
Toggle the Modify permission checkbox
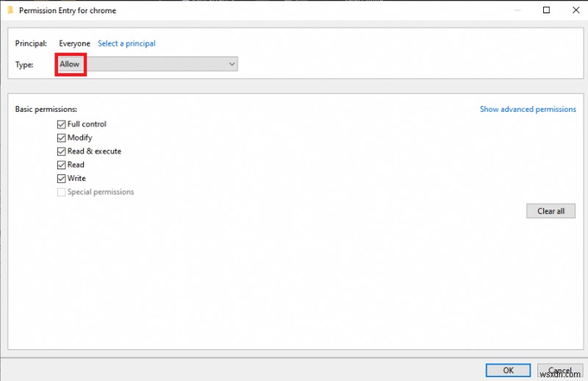coord(61,138)
